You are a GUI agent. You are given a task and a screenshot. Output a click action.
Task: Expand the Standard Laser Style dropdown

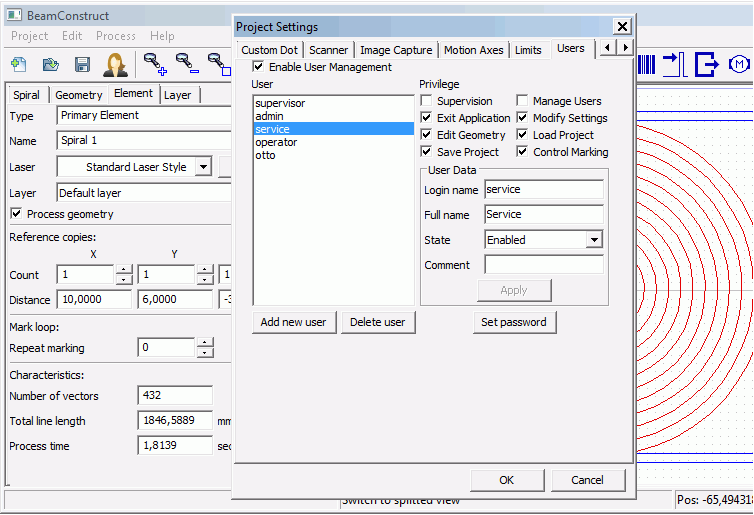(x=203, y=167)
